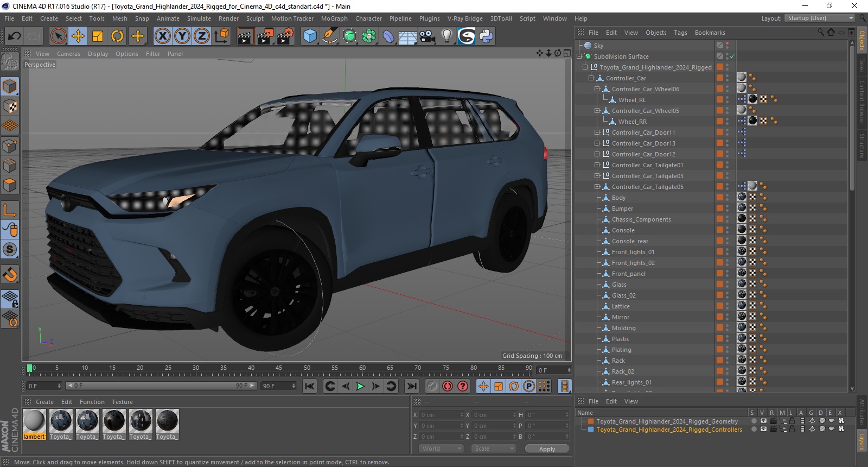Open the Simulate menu

click(x=199, y=18)
